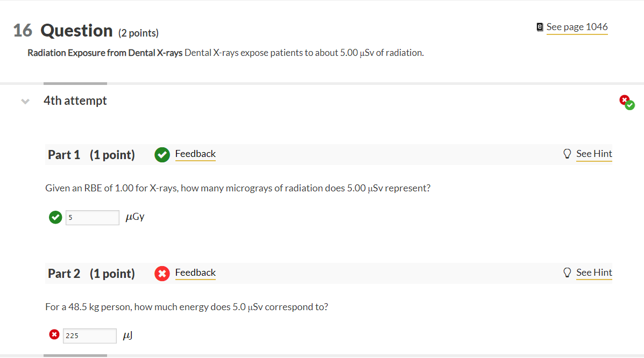Click the answer field containing 5

point(92,217)
